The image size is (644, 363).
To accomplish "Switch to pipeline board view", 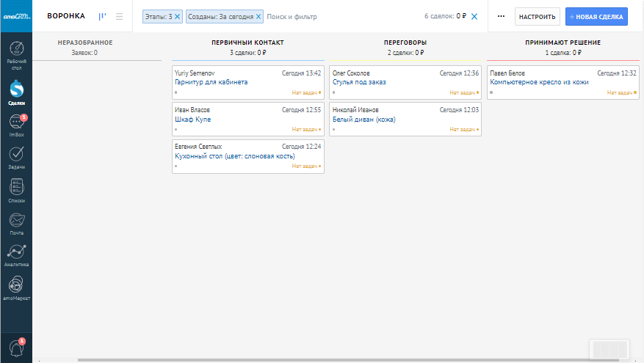I will pos(103,16).
